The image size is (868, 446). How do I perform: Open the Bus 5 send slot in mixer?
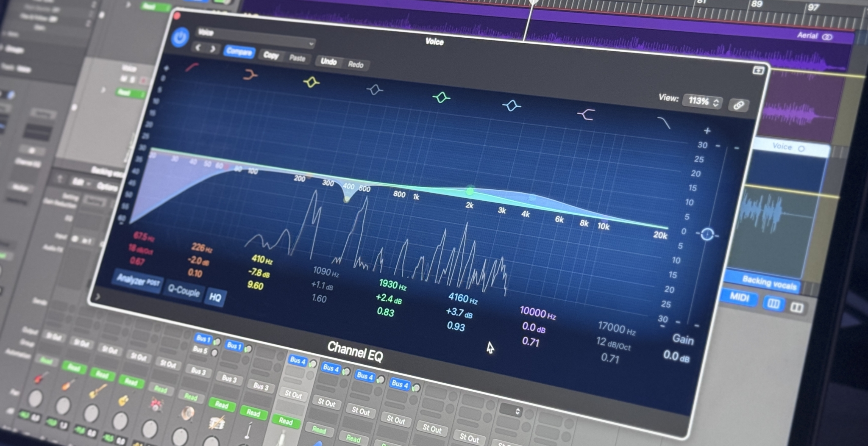pos(200,350)
